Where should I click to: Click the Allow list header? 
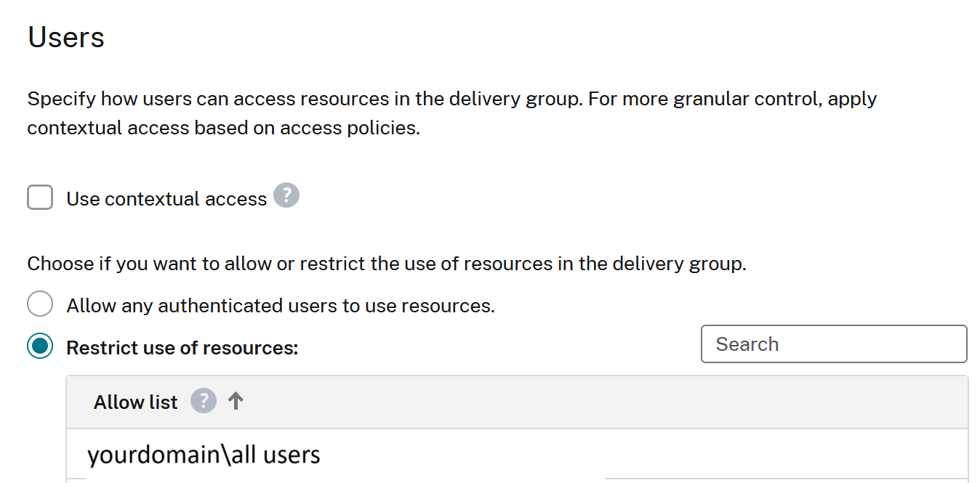(x=135, y=401)
